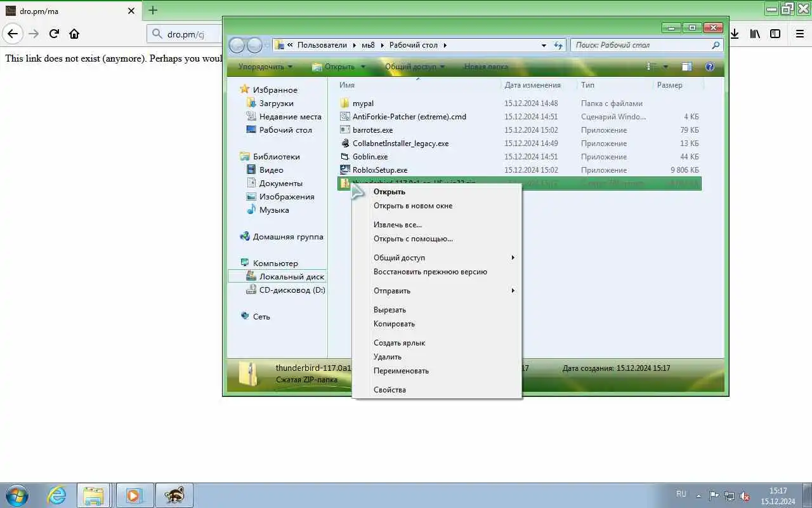This screenshot has width=812, height=508.
Task: Select Загрузки in the navigation pane
Action: point(276,104)
